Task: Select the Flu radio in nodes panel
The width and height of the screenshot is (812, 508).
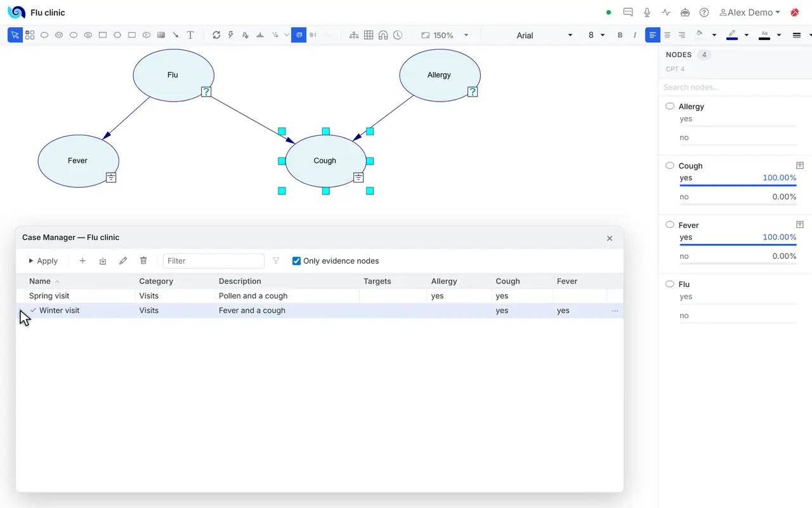Action: (x=670, y=284)
